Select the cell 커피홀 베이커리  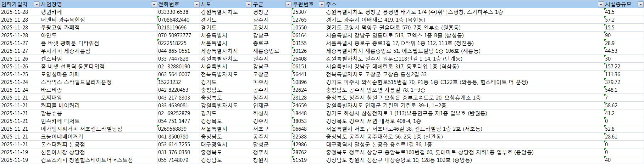pyautogui.click(x=98, y=106)
